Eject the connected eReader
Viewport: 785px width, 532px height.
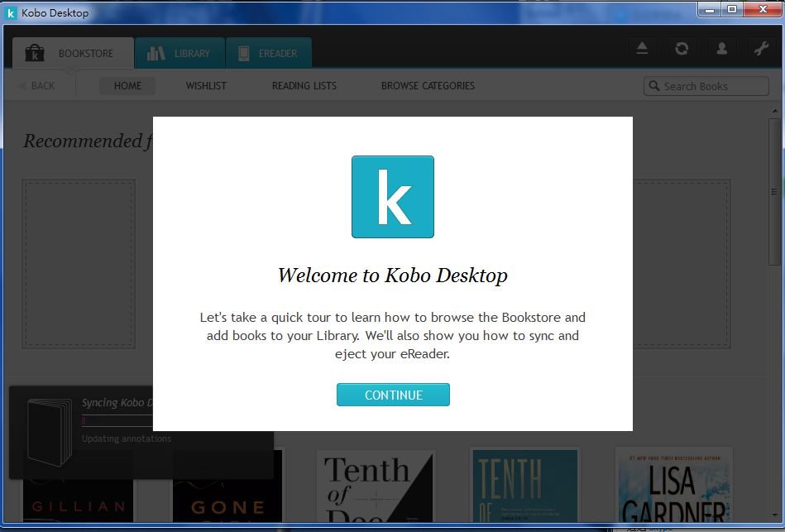click(x=643, y=49)
